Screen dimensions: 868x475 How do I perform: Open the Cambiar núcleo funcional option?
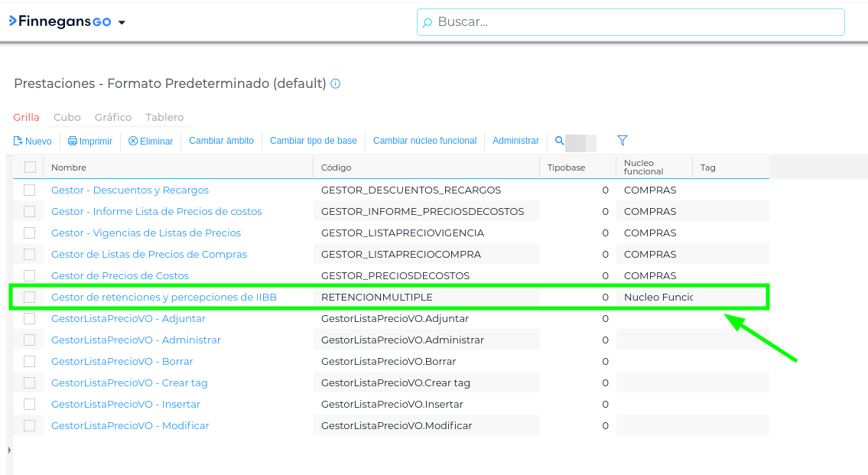424,141
